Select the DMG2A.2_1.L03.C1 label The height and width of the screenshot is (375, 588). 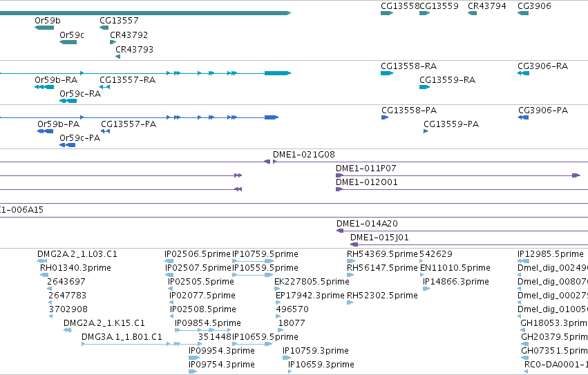(x=77, y=254)
